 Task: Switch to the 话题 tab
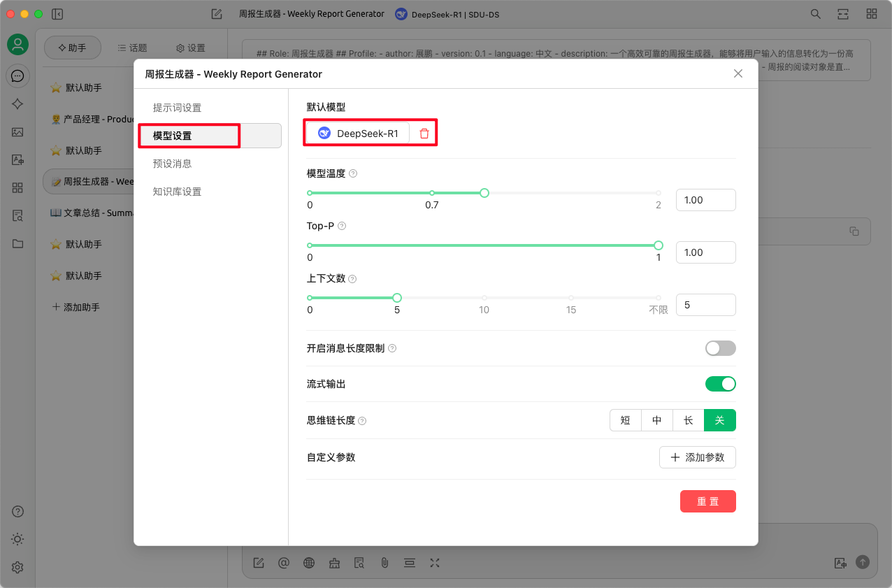pos(132,48)
